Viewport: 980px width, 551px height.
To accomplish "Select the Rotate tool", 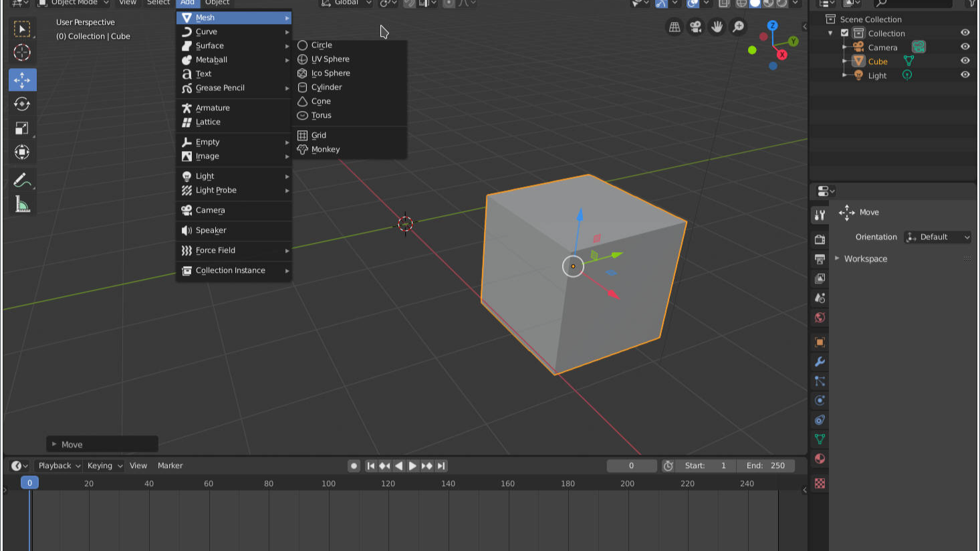I will click(x=22, y=104).
